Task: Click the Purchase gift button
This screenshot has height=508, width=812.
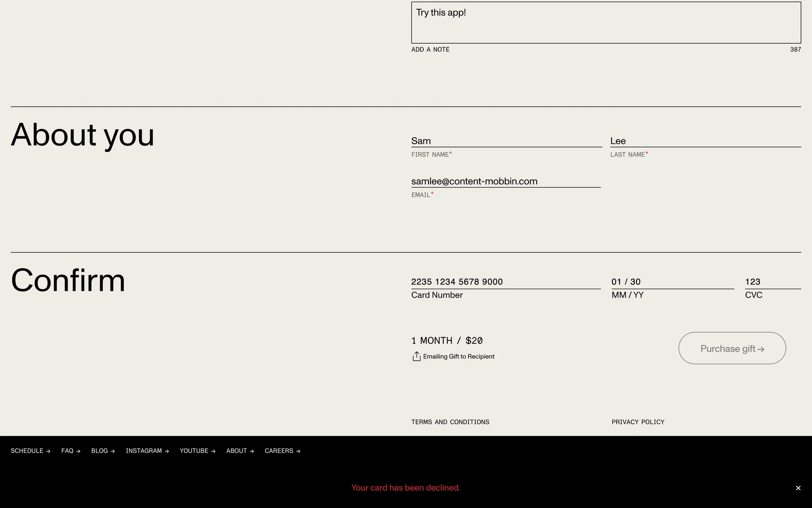Action: tap(732, 348)
